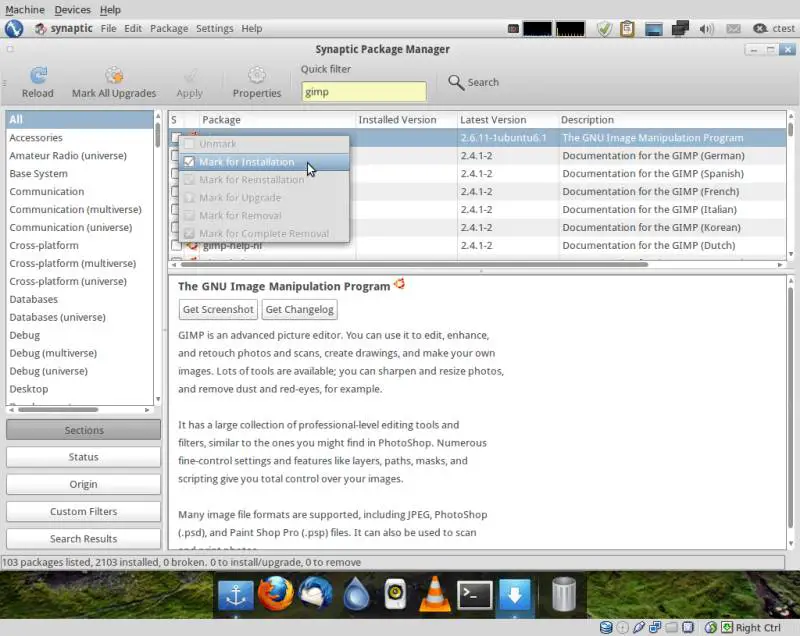Select All in sections list
The height and width of the screenshot is (636, 800).
point(79,119)
